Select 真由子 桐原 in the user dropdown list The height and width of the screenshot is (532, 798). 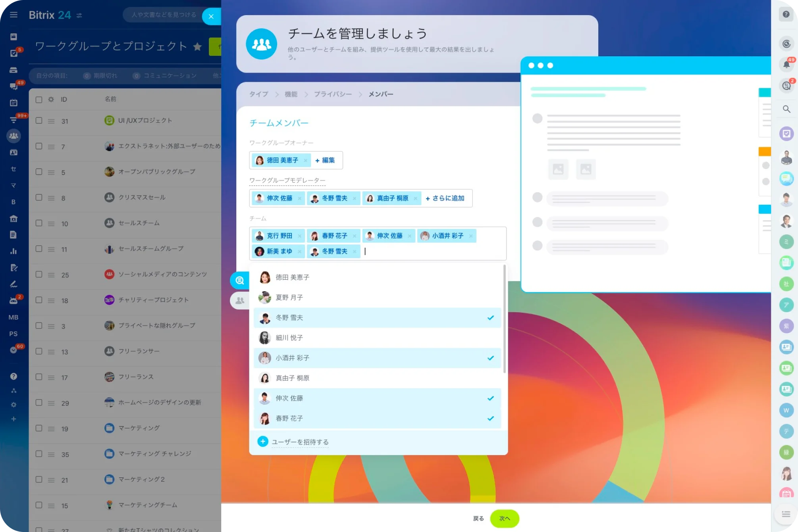click(x=377, y=378)
